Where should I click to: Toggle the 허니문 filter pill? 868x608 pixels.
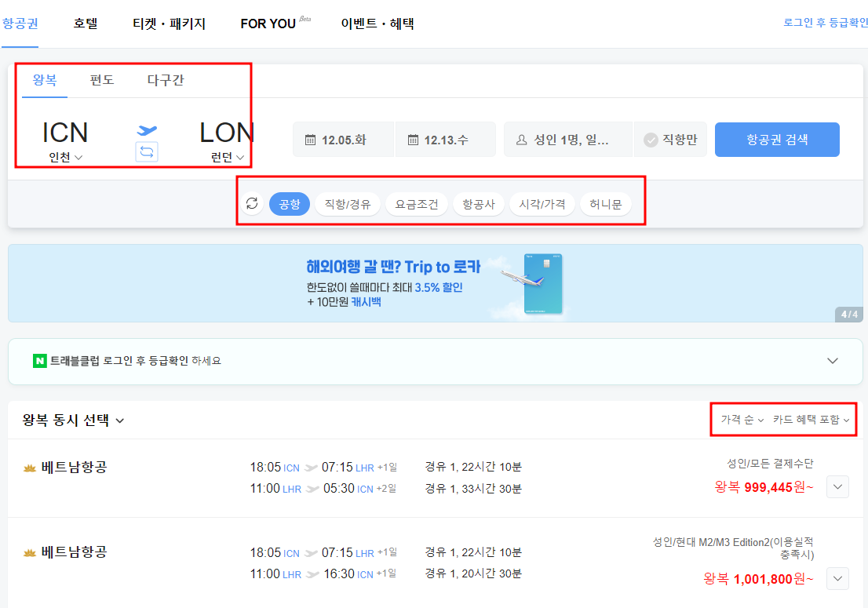pyautogui.click(x=605, y=202)
